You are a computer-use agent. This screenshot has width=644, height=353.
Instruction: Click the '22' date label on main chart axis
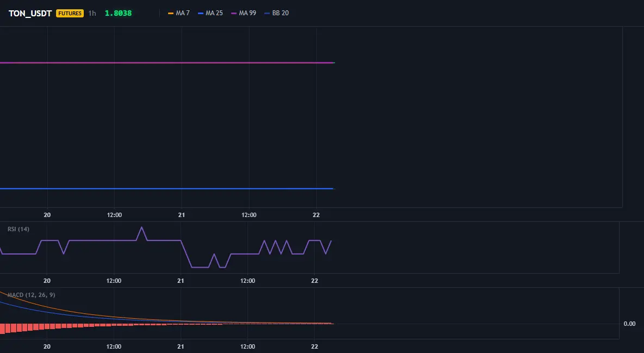(x=316, y=215)
